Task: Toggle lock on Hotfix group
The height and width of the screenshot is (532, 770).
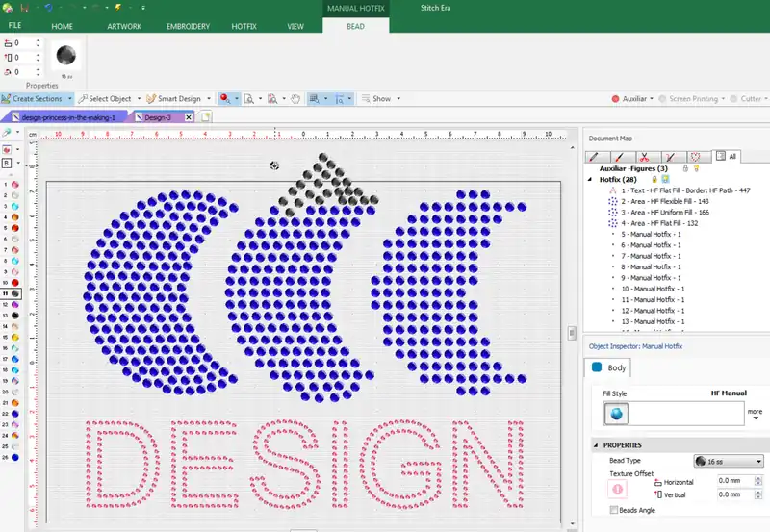Action: click(654, 179)
